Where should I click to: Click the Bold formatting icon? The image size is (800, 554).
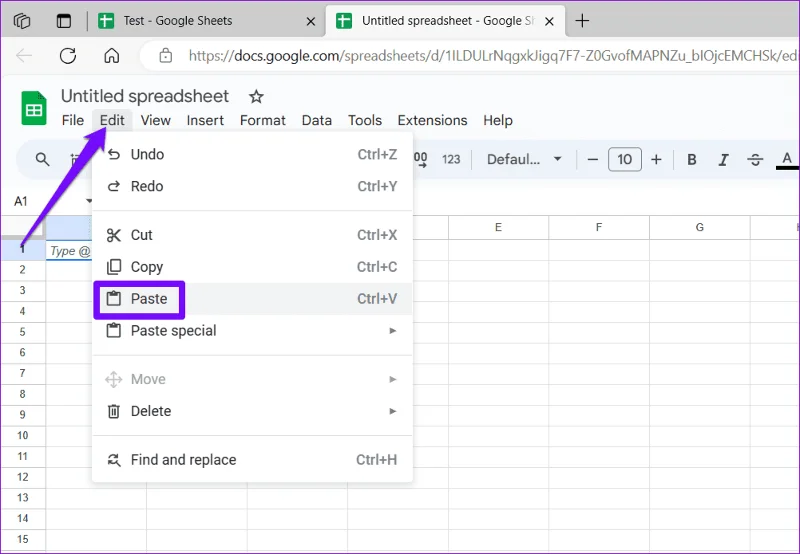[692, 160]
